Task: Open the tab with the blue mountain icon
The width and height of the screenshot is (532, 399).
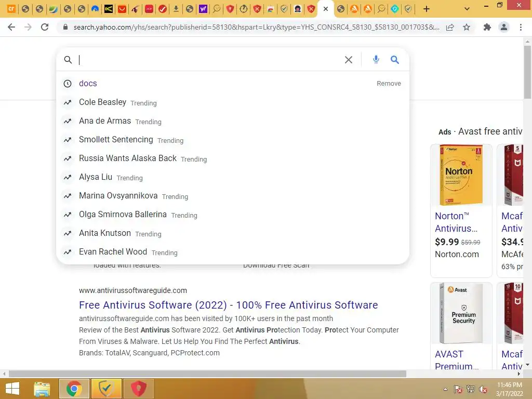Action: (x=95, y=9)
